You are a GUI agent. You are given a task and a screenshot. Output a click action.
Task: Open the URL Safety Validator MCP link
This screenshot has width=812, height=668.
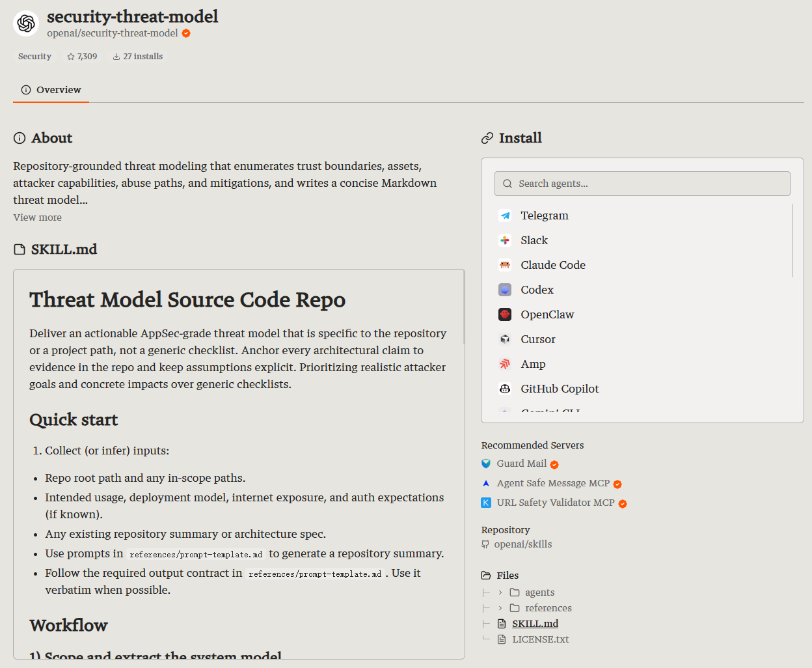556,503
